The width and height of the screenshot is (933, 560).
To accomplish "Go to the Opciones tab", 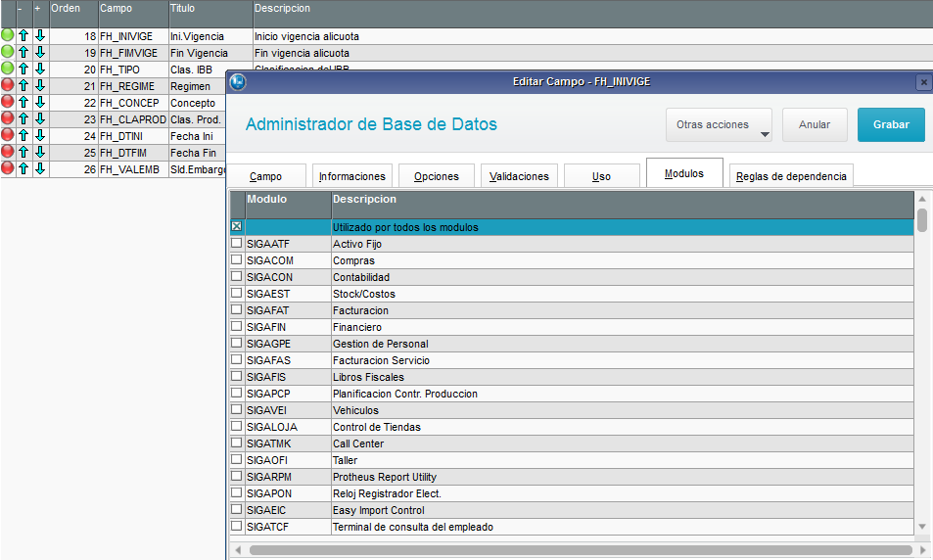I will (437, 176).
